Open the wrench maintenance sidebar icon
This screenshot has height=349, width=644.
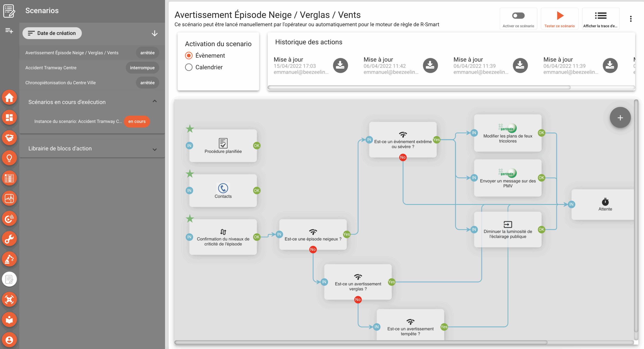click(x=9, y=239)
